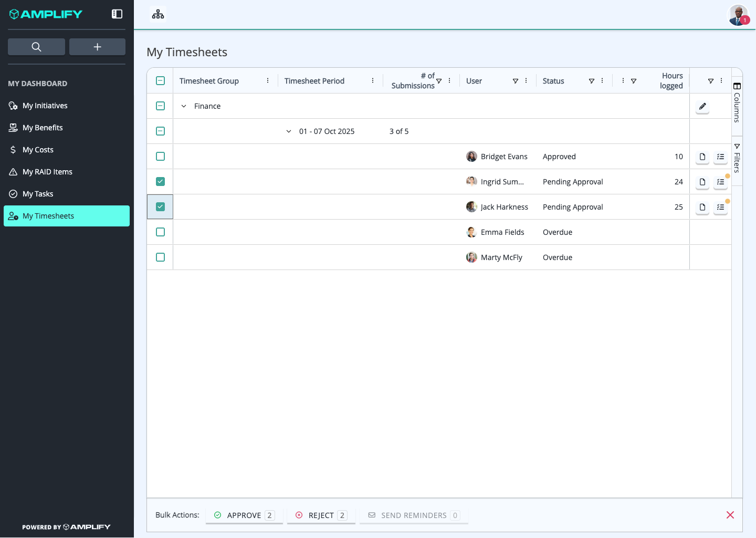Open Timesheet Group column menu dots

tap(268, 81)
